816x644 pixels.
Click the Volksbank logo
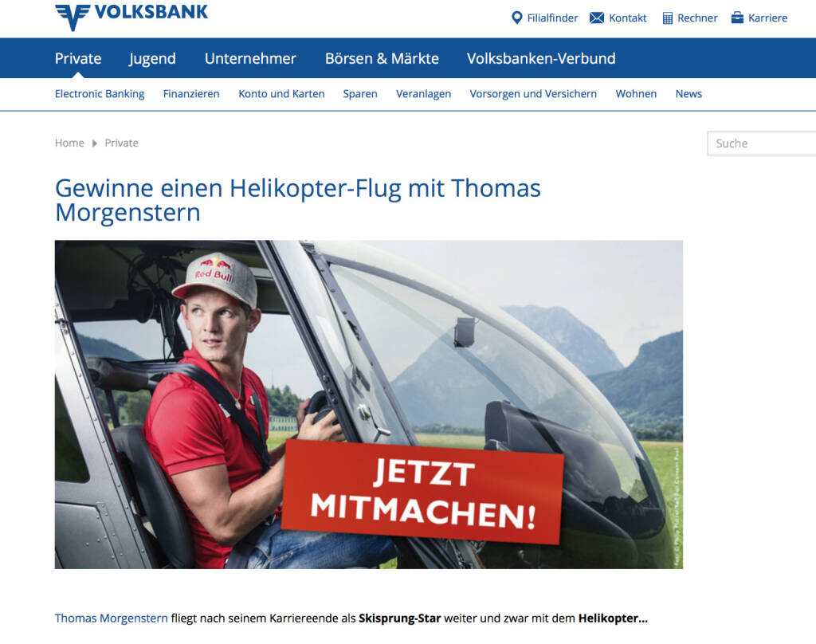click(131, 17)
